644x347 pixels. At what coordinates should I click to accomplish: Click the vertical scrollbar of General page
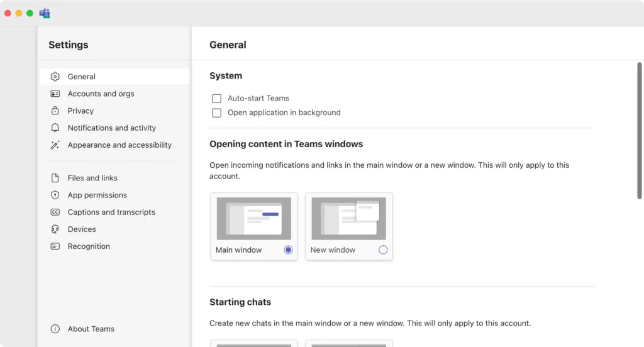640,131
